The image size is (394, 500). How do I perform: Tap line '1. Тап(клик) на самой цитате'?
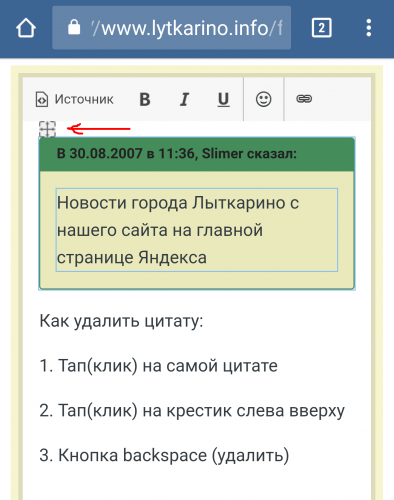click(x=158, y=366)
